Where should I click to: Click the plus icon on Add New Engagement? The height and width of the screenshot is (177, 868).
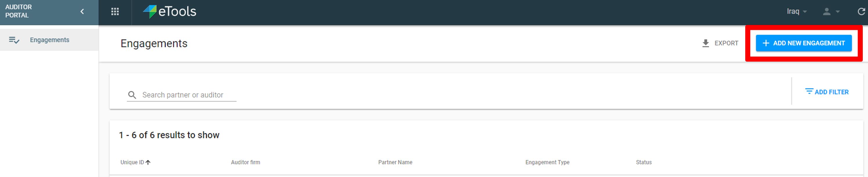(x=766, y=43)
